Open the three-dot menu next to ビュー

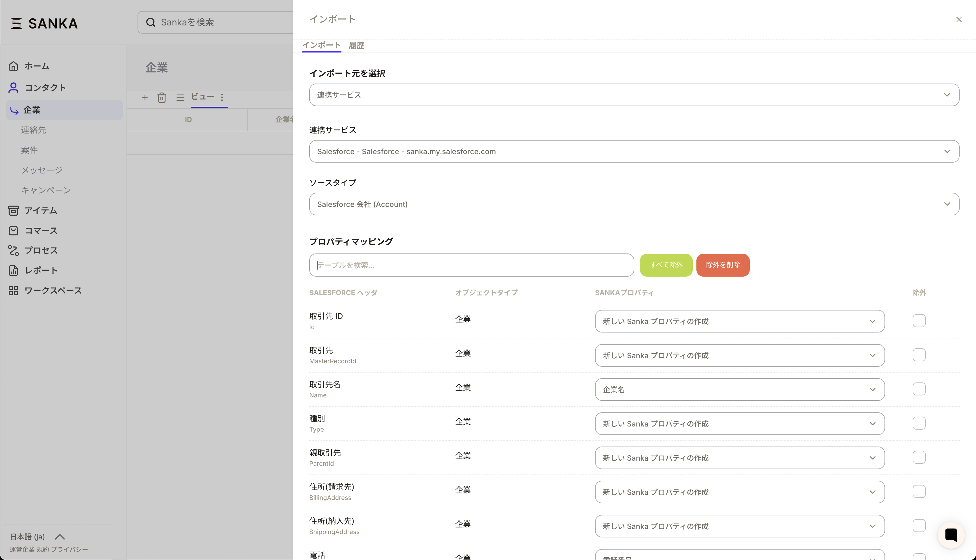222,97
